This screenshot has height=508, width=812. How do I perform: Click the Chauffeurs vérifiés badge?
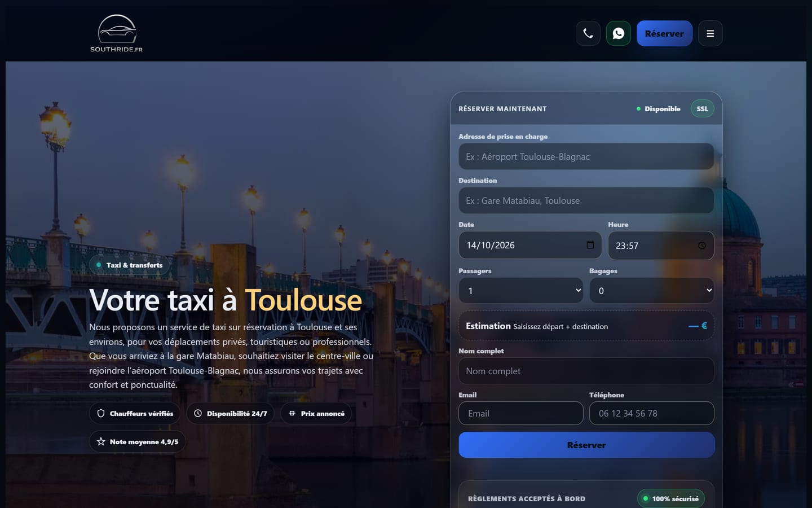[x=135, y=413]
